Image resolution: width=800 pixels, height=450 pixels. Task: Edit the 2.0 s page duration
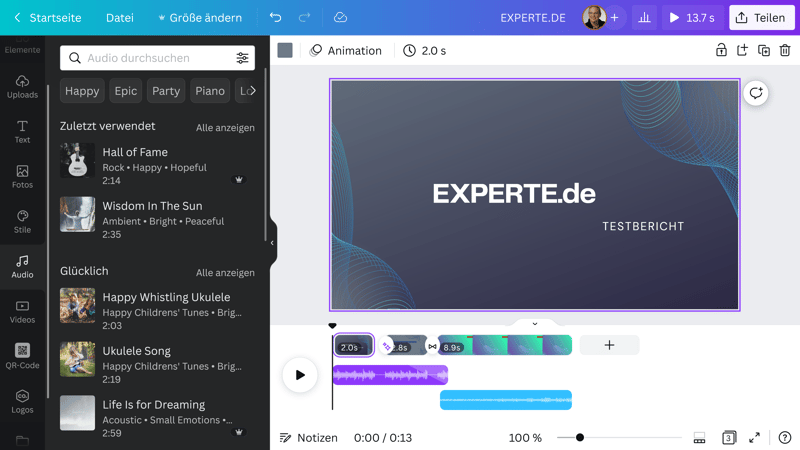point(424,51)
